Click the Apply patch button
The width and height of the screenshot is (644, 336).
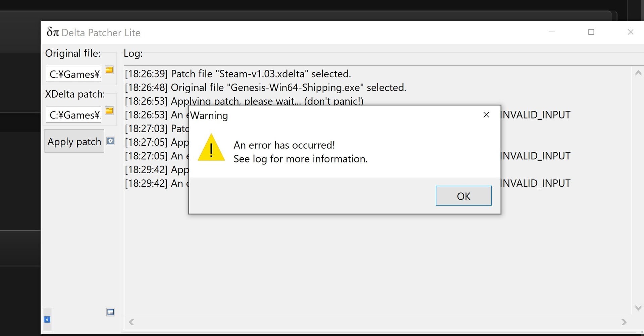74,141
